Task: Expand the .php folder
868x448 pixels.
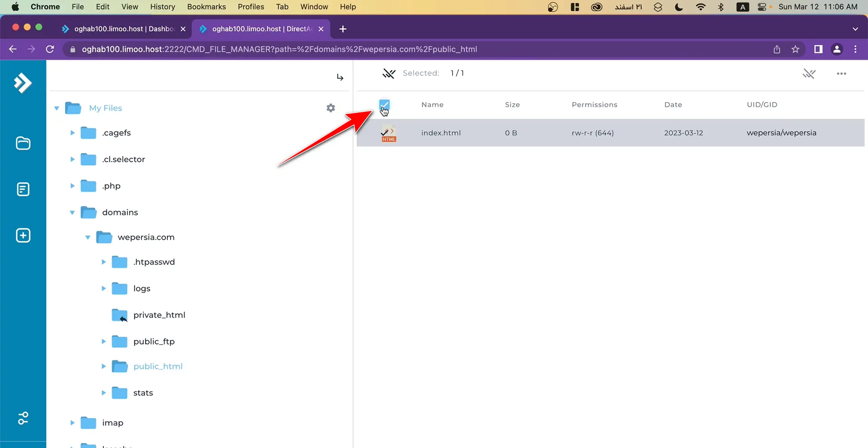Action: pos(72,186)
